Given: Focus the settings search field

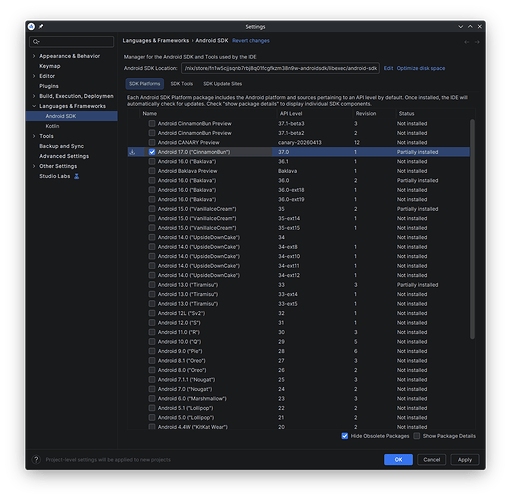Looking at the screenshot, I should pyautogui.click(x=72, y=42).
